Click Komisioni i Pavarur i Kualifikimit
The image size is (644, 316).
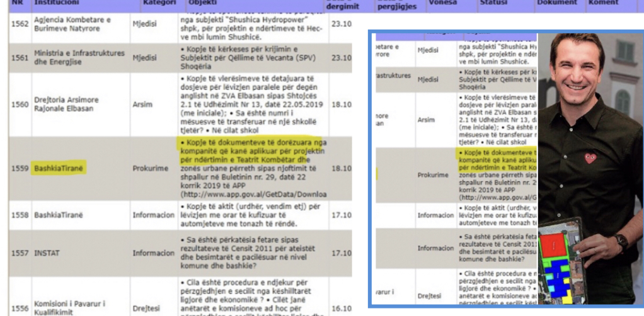70,308
